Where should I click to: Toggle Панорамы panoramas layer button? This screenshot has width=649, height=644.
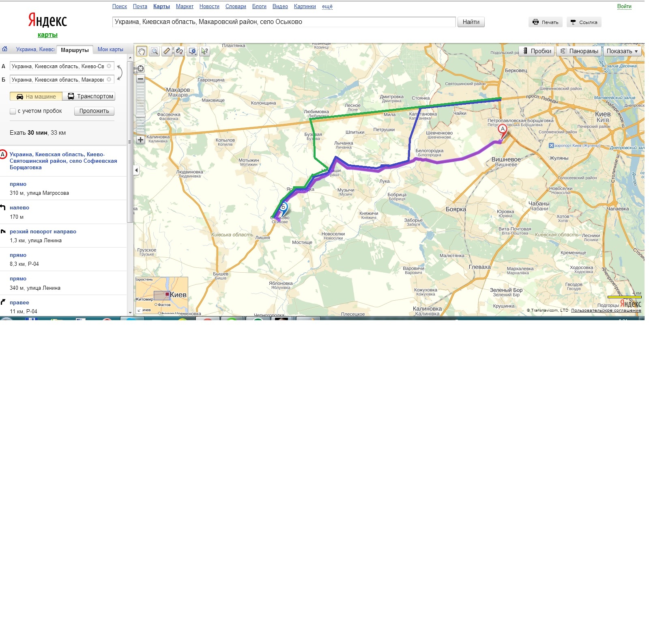pyautogui.click(x=579, y=51)
